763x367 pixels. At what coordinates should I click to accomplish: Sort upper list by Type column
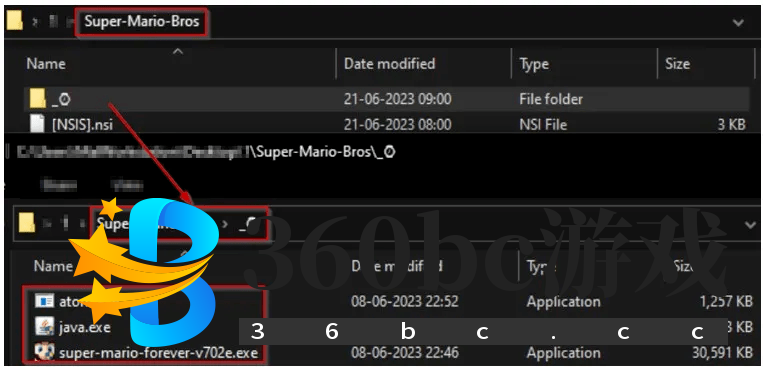coord(534,64)
